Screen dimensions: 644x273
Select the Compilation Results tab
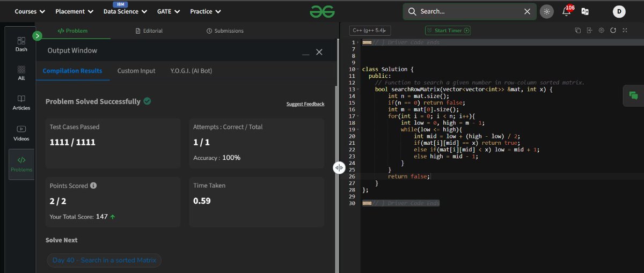tap(72, 71)
